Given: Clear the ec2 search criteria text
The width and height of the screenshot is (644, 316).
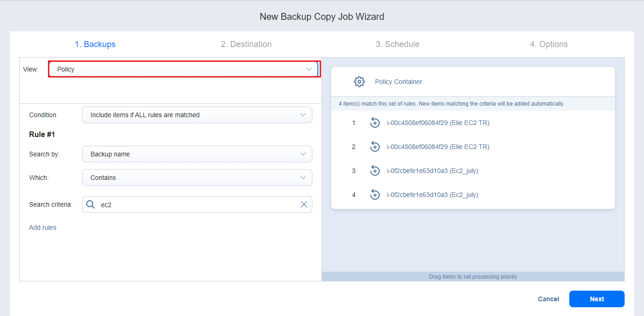Looking at the screenshot, I should point(304,204).
